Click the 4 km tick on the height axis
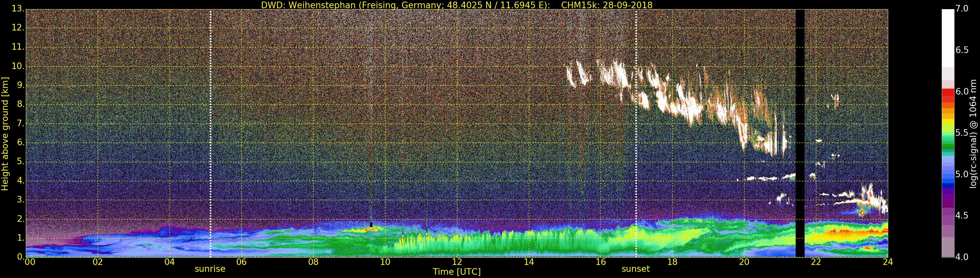980x278 pixels. (21, 181)
